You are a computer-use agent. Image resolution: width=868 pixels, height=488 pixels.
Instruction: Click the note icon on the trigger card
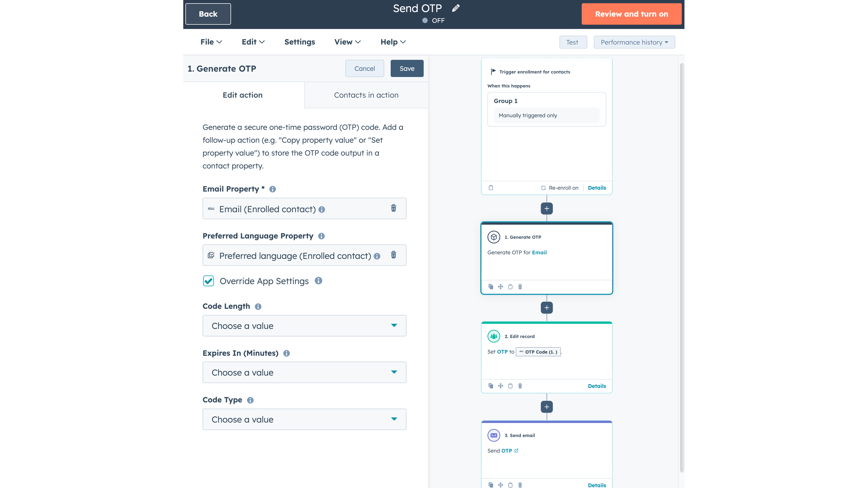pos(490,188)
